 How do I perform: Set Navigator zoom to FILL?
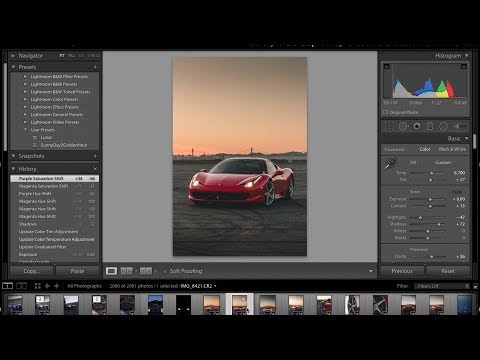point(72,56)
